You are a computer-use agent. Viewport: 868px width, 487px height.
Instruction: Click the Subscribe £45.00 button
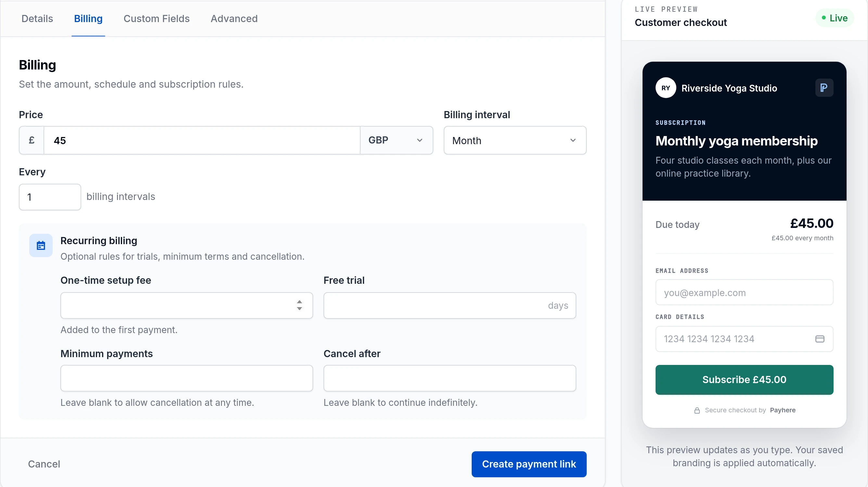click(x=744, y=380)
